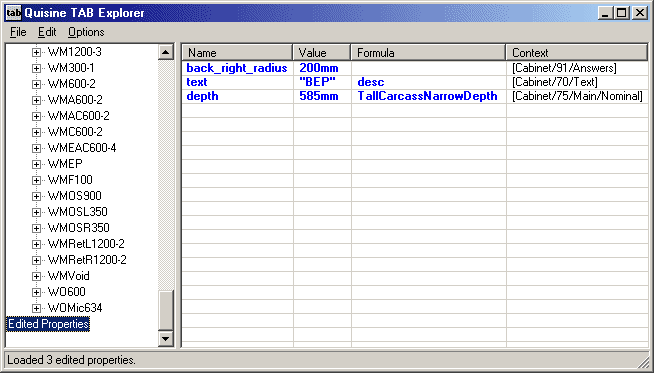The height and width of the screenshot is (373, 654).
Task: Select the WMRetR1200-2 tree item
Action: tap(87, 260)
